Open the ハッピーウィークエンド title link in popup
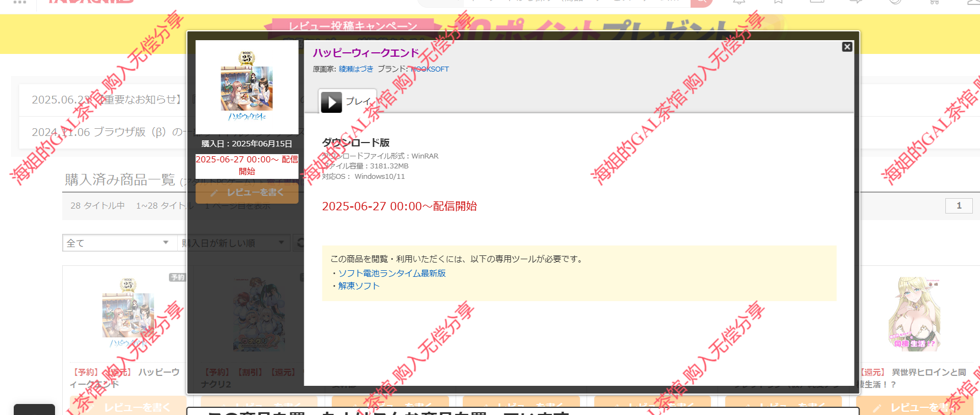The height and width of the screenshot is (415, 980). click(366, 53)
